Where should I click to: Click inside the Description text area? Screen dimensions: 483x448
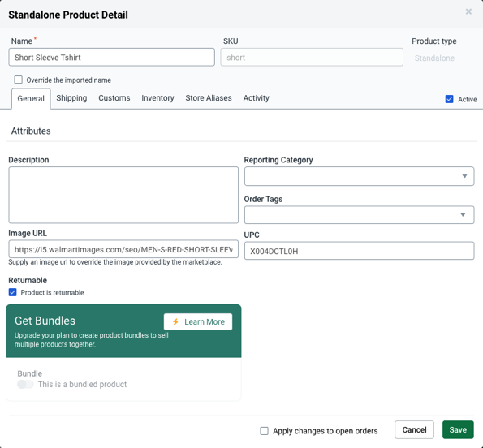(x=123, y=195)
